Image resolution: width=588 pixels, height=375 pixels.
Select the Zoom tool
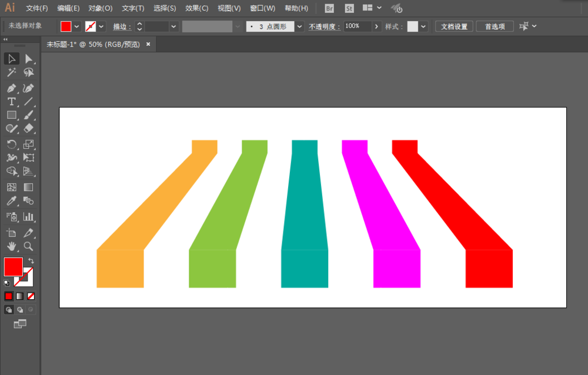28,246
